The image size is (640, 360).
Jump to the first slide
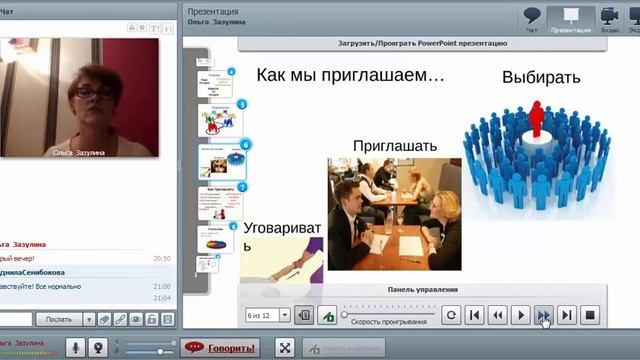(474, 315)
